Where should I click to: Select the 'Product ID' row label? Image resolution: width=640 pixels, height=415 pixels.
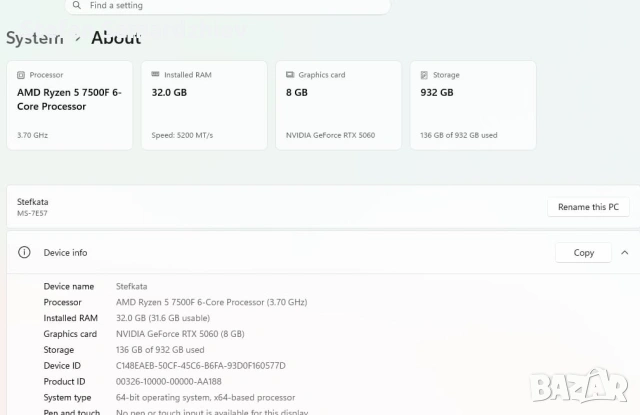point(64,382)
